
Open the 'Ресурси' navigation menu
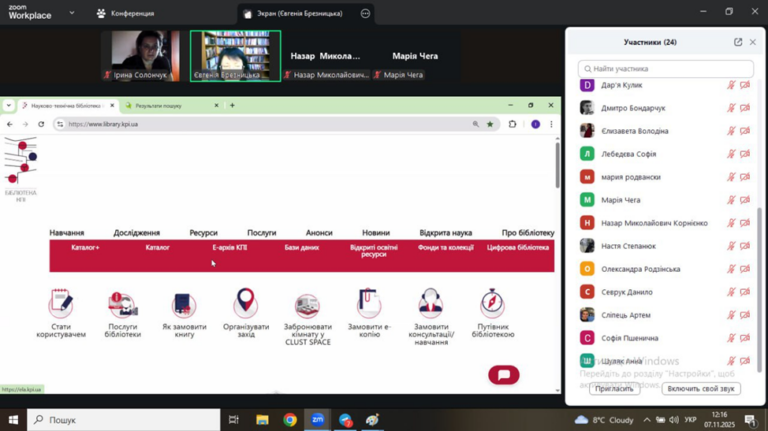point(203,232)
